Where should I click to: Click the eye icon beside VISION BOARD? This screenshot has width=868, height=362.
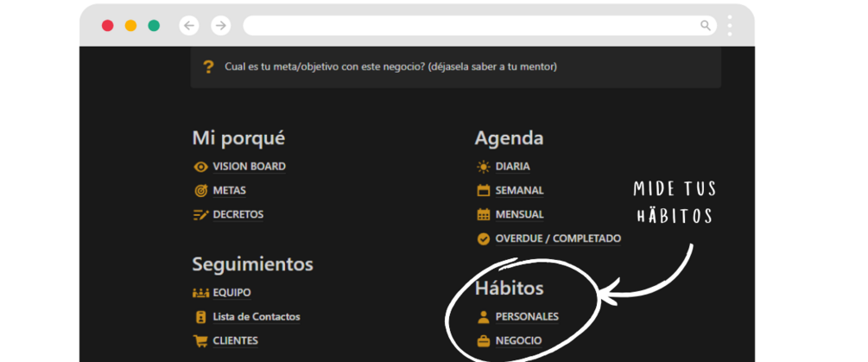click(x=201, y=167)
